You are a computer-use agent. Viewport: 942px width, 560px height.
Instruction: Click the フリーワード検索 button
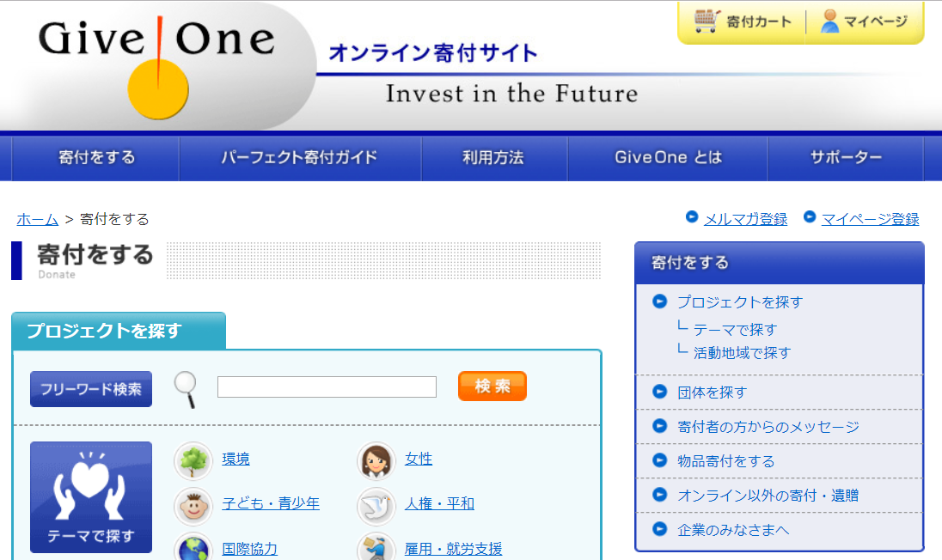click(91, 389)
